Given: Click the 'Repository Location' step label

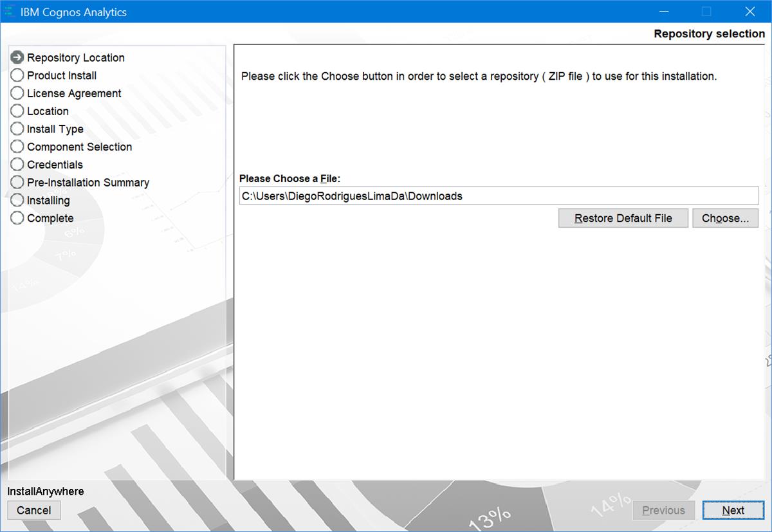Looking at the screenshot, I should [x=76, y=58].
